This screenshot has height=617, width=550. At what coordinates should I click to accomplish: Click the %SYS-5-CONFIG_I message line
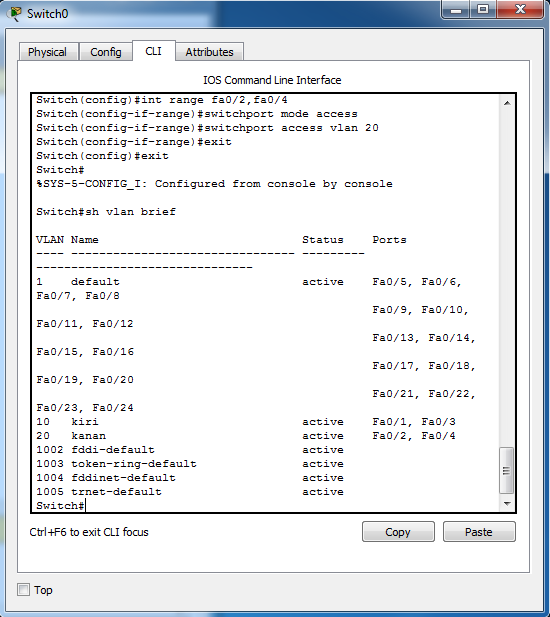(214, 184)
